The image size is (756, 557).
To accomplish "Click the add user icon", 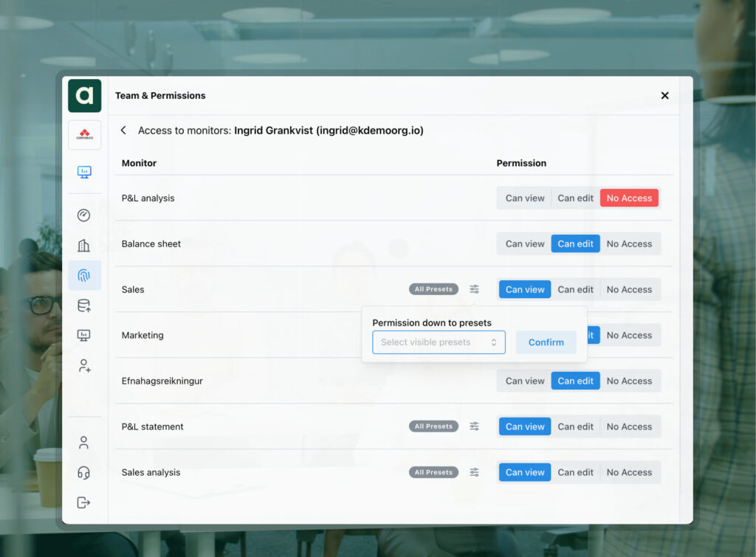I will tap(84, 366).
